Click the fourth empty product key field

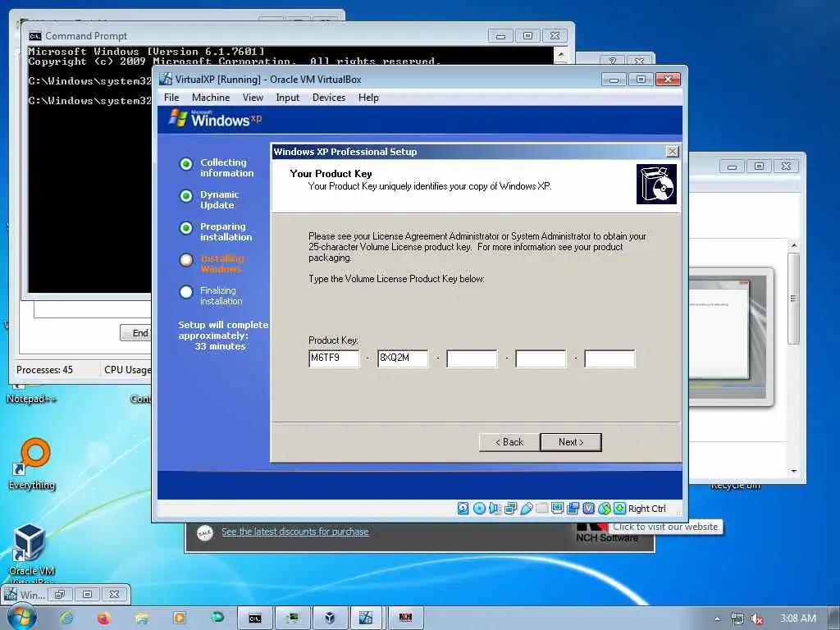(x=541, y=358)
